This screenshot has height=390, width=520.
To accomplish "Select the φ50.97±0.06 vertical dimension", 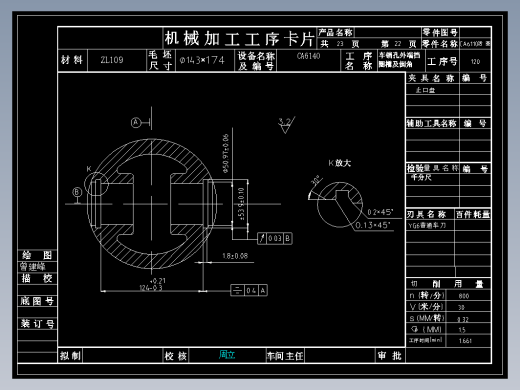I will point(226,154).
